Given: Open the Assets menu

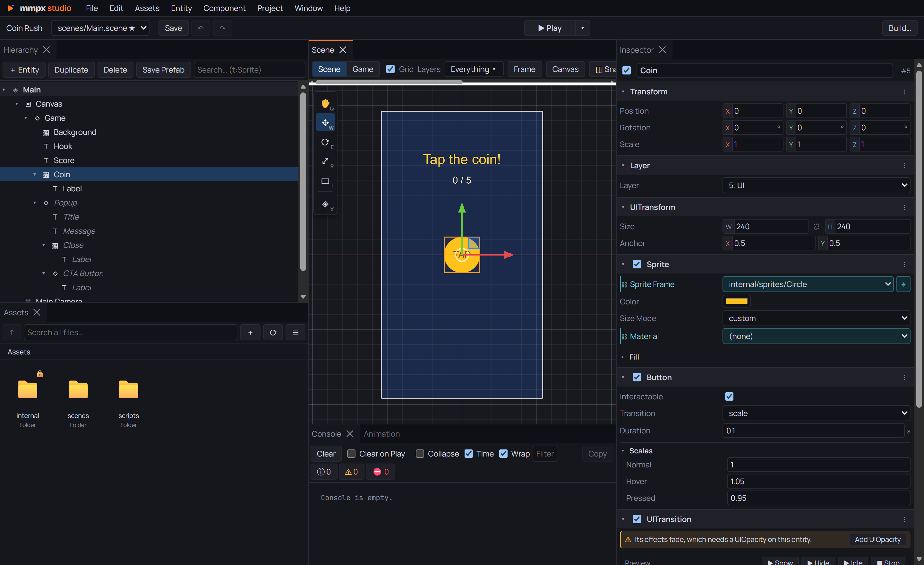Looking at the screenshot, I should coord(147,8).
